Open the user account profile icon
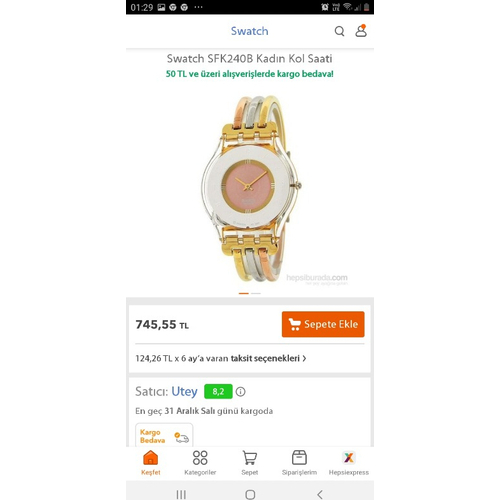 (x=361, y=31)
